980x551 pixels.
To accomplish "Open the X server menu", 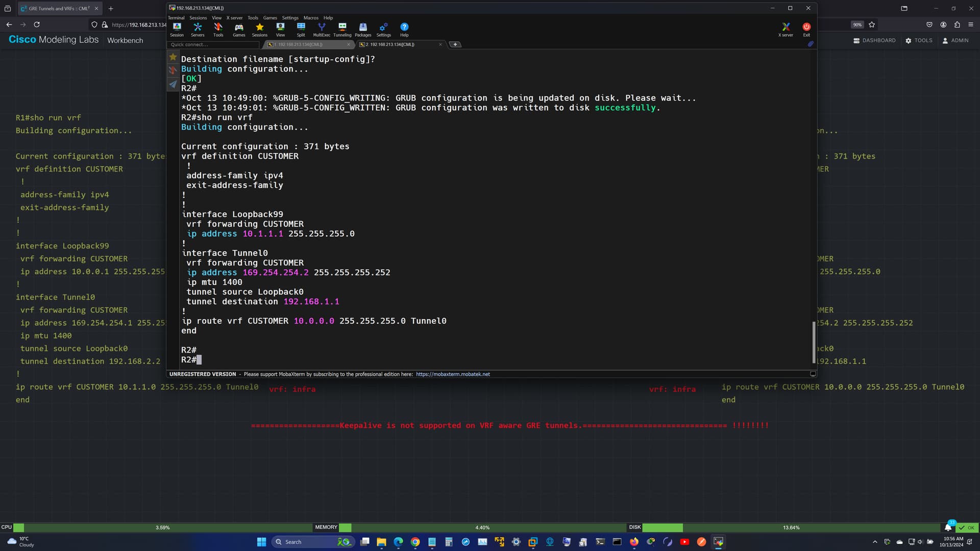I will click(234, 18).
